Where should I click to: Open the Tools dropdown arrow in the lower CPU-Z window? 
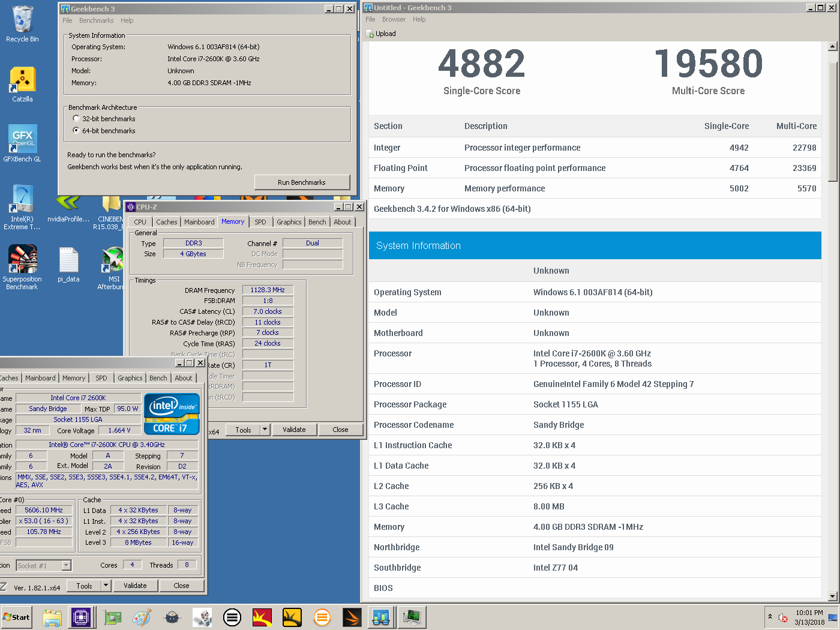click(106, 586)
